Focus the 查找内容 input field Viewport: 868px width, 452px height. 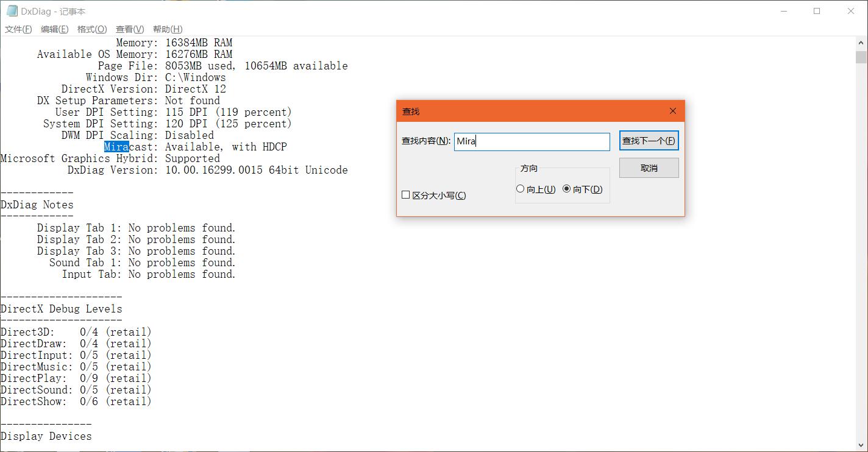tap(532, 141)
